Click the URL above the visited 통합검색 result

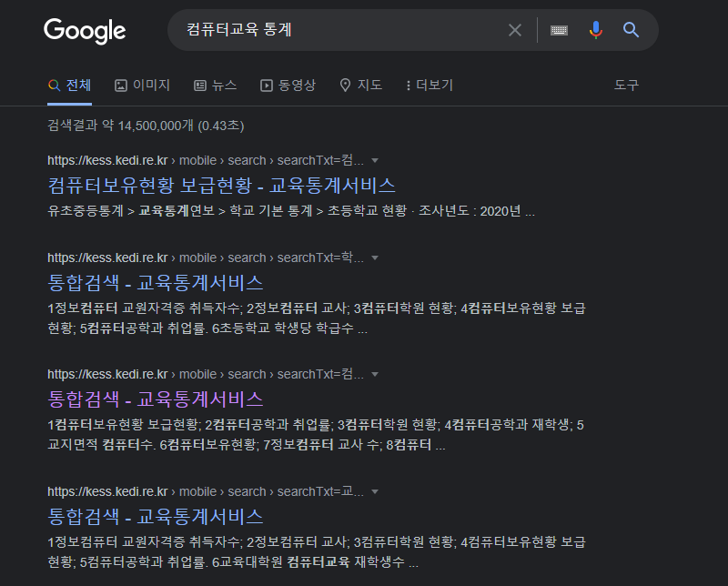[x=206, y=374]
